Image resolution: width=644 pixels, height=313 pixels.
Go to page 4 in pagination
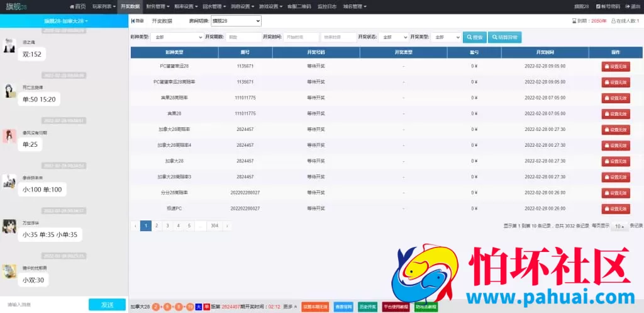[178, 225]
